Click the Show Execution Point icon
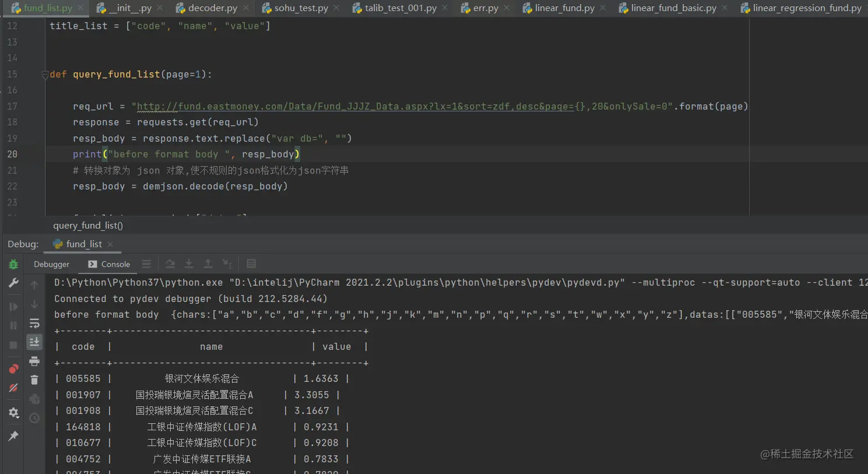The height and width of the screenshot is (474, 868). (146, 264)
